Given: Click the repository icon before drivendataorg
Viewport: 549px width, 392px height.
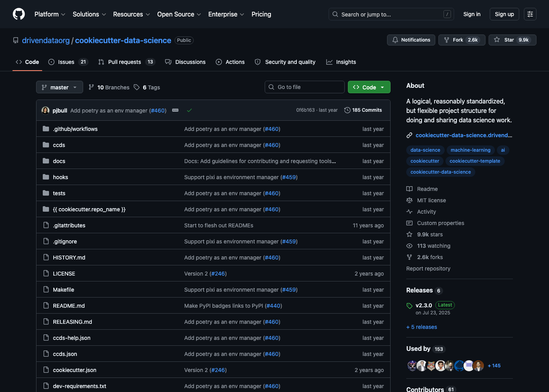Looking at the screenshot, I should (16, 40).
